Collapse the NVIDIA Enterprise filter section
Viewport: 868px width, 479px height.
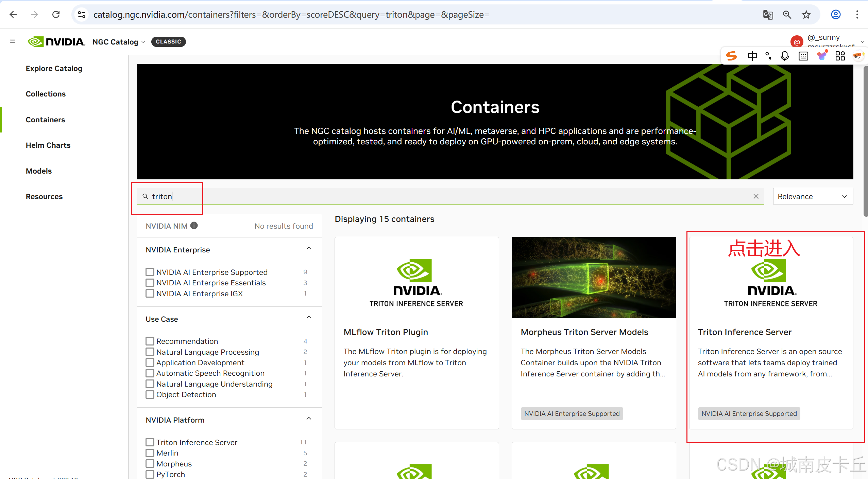tap(309, 249)
